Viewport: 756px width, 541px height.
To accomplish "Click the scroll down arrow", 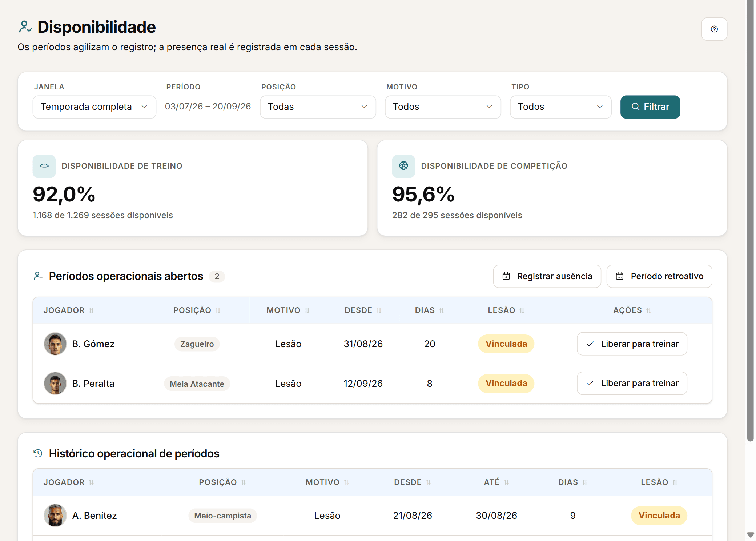I will point(750,535).
